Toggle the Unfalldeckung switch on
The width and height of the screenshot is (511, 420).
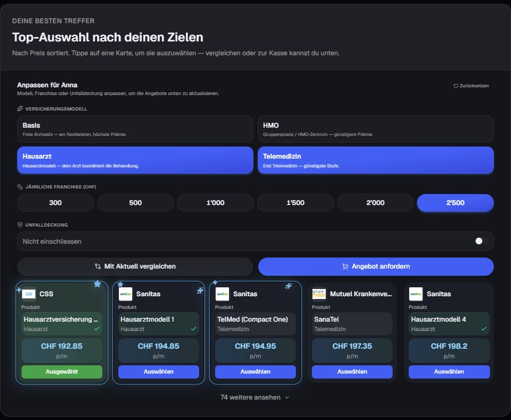tap(481, 242)
